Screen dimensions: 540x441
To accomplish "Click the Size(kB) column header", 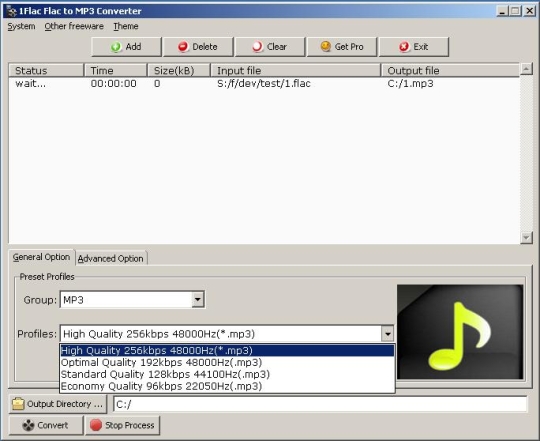I will point(179,71).
